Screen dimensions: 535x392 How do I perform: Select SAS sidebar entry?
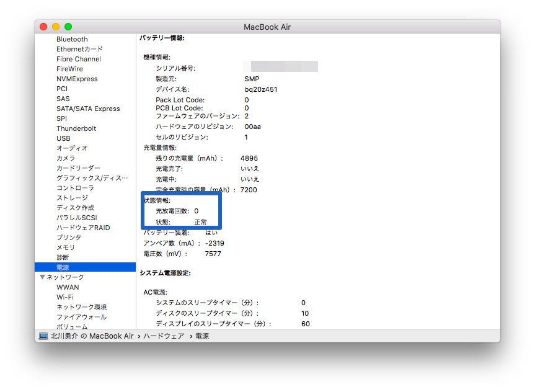coord(63,99)
